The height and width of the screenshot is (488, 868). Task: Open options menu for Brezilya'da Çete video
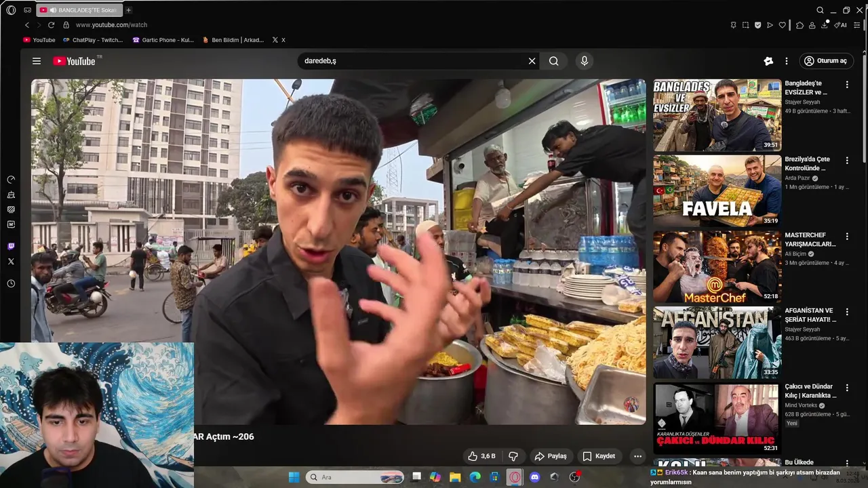coord(847,161)
